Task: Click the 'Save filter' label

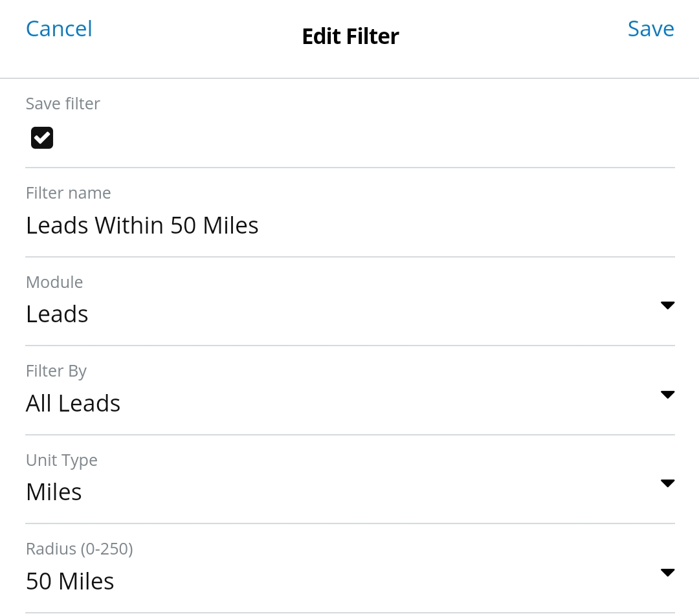Action: coord(63,104)
